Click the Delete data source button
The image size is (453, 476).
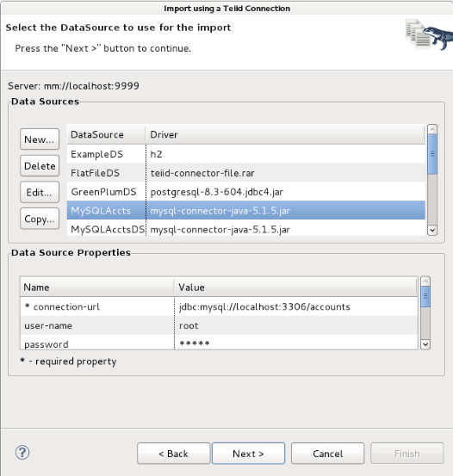(x=40, y=166)
